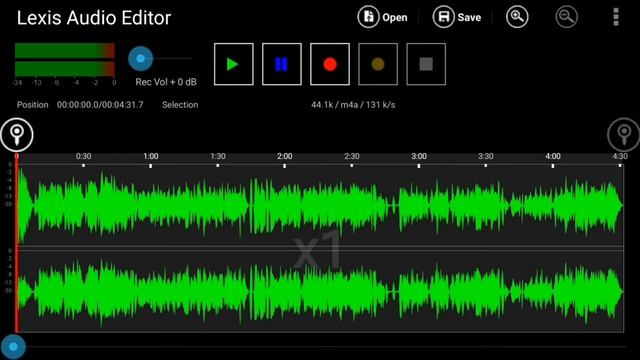The image size is (640, 360).
Task: Click the 0:30 mark on the time ruler
Action: (x=83, y=156)
